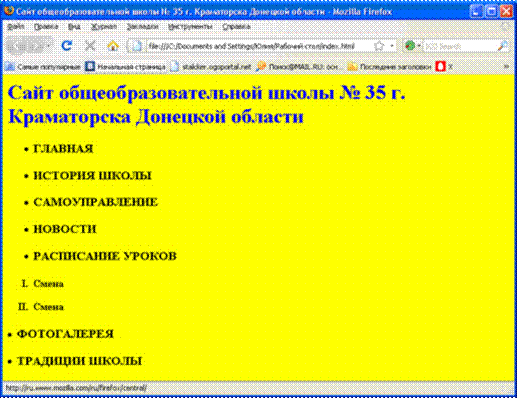Open the Инструменты menu
517x398 pixels.
[190, 27]
